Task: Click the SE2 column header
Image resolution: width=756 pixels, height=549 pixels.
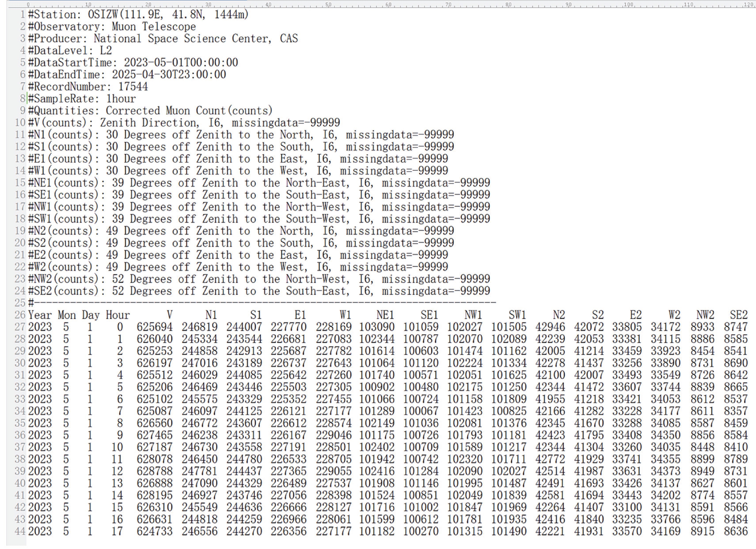Action: 738,315
